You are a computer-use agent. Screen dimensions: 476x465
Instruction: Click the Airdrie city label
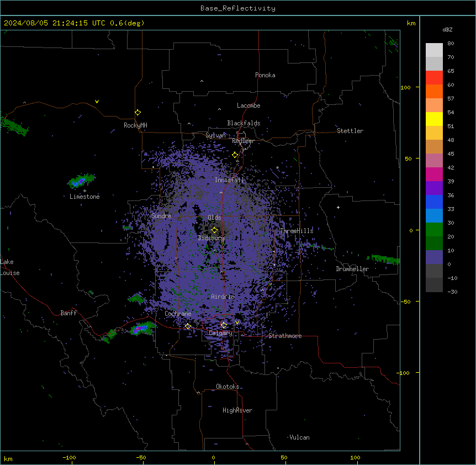[x=223, y=297]
